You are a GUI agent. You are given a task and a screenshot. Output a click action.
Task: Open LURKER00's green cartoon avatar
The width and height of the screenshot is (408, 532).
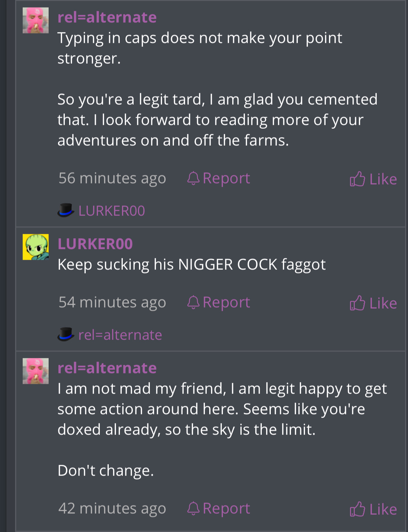pyautogui.click(x=36, y=247)
